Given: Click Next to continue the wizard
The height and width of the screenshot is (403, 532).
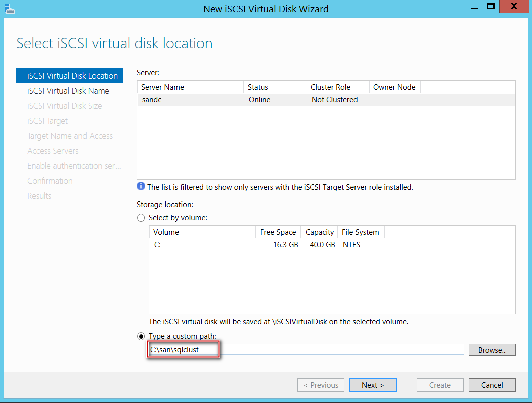Looking at the screenshot, I should (373, 385).
